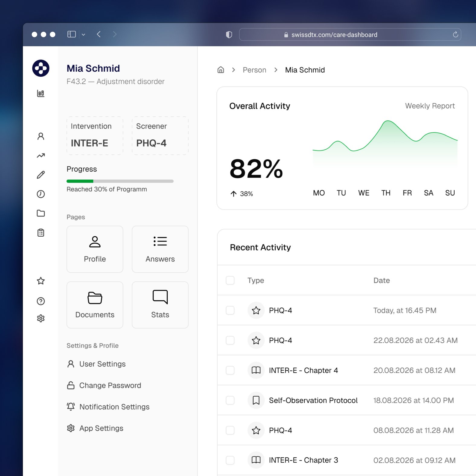
Task: Check the box for Self-Observation Protocol row
Action: 230,400
